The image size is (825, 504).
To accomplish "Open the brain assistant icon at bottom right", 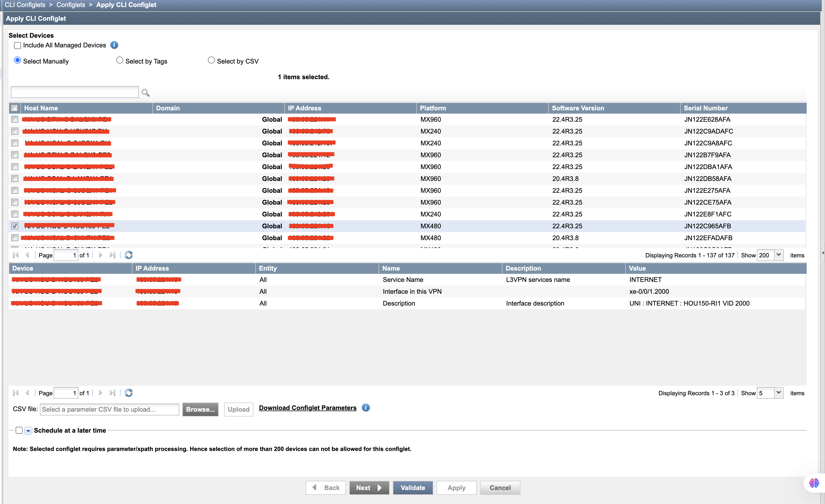I will pyautogui.click(x=814, y=483).
